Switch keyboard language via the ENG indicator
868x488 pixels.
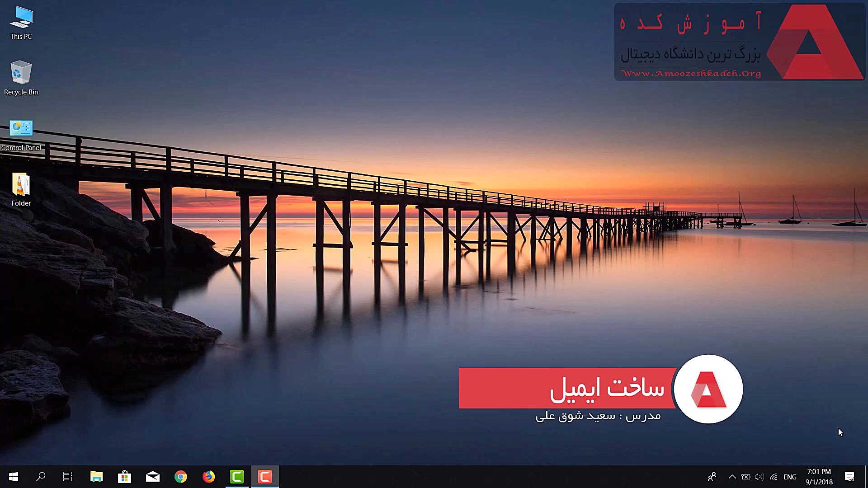coord(790,477)
